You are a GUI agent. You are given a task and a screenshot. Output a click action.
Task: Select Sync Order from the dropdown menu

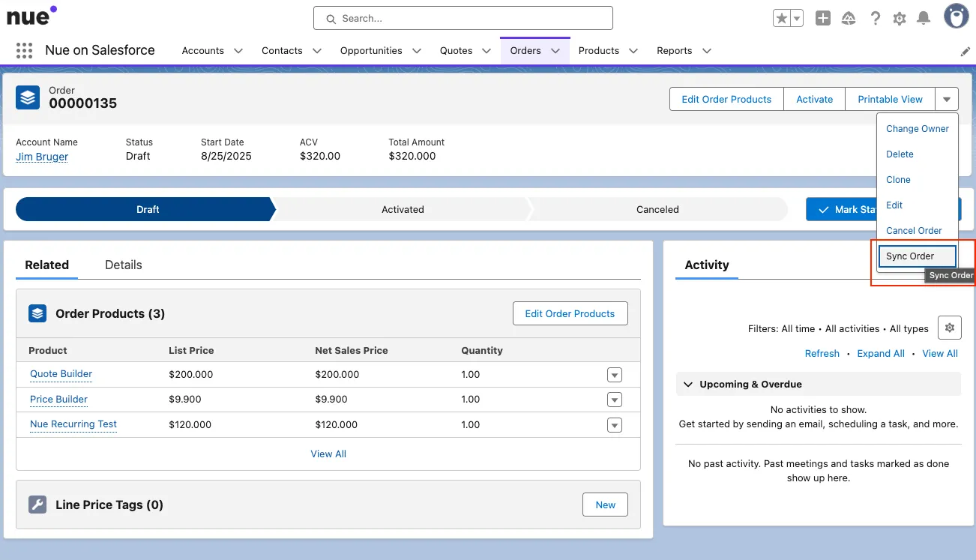(917, 256)
